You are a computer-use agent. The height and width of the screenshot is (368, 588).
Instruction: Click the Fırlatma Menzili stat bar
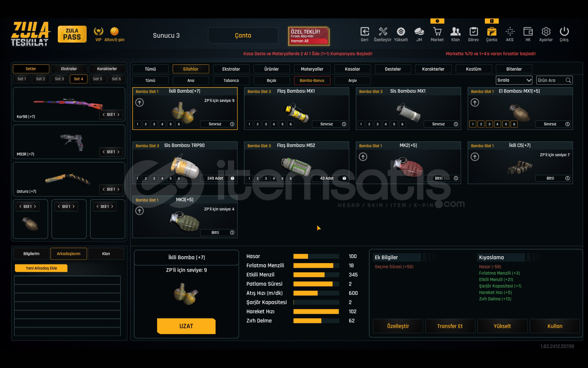pyautogui.click(x=316, y=265)
